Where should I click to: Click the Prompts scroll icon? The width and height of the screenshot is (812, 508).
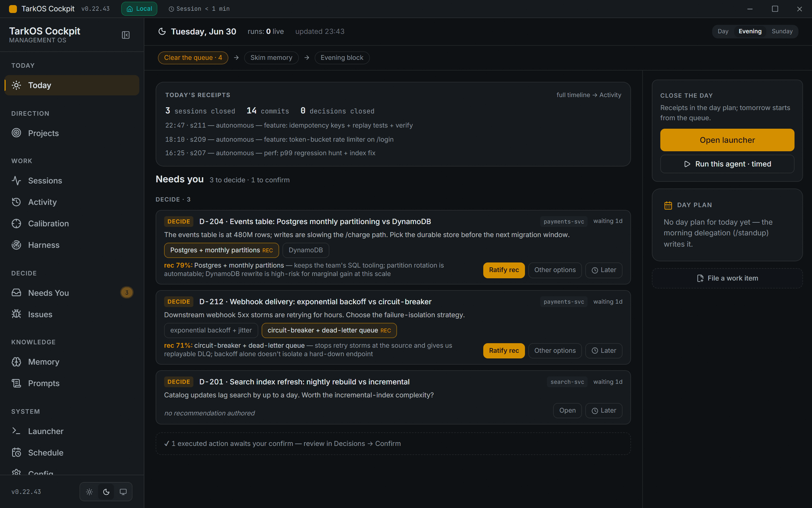coord(16,383)
